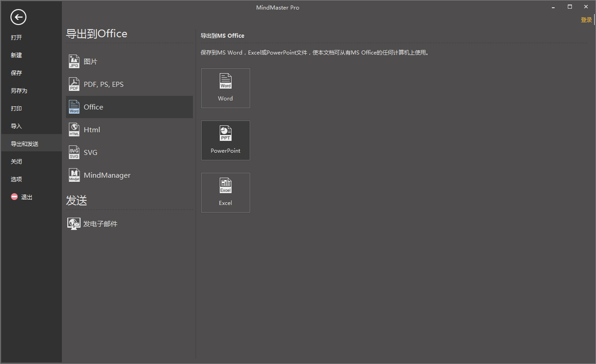Open the 导入 menu item
596x364 pixels.
click(x=31, y=126)
